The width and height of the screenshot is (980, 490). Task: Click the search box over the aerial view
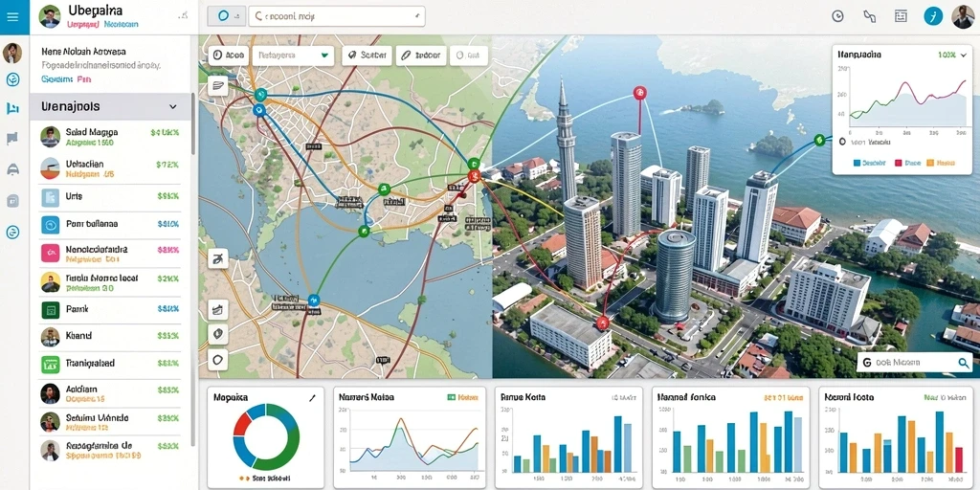914,363
